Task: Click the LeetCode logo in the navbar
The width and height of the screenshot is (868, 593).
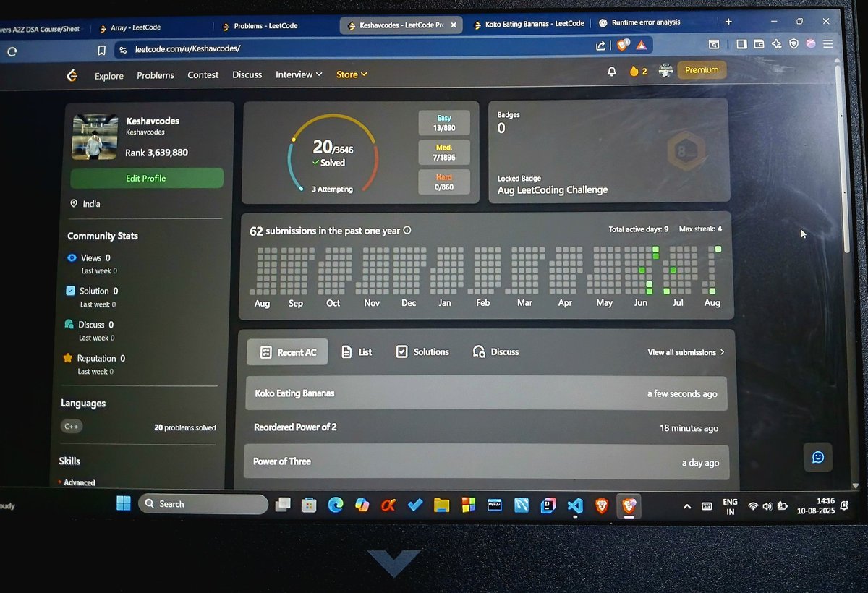Action: point(72,75)
